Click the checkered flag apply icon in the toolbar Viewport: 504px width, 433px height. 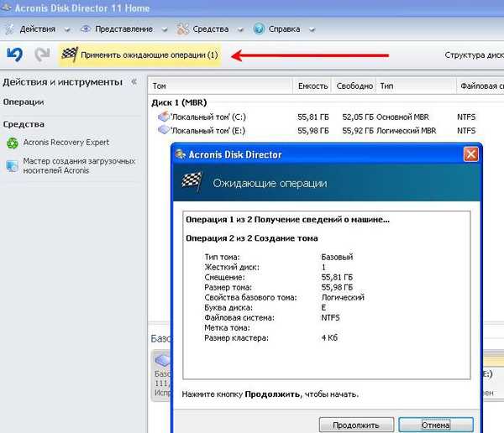coord(70,55)
